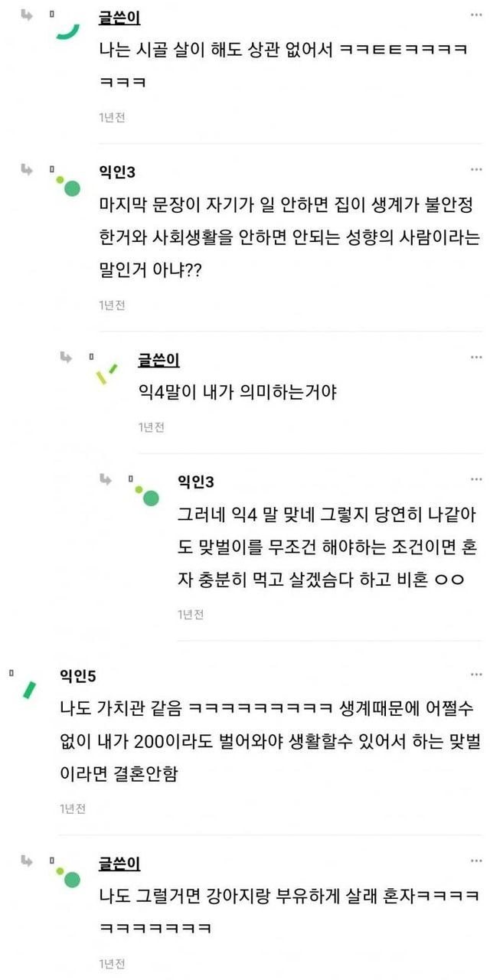Open more options on 익인3's "마지막 문장" comment

(x=476, y=170)
